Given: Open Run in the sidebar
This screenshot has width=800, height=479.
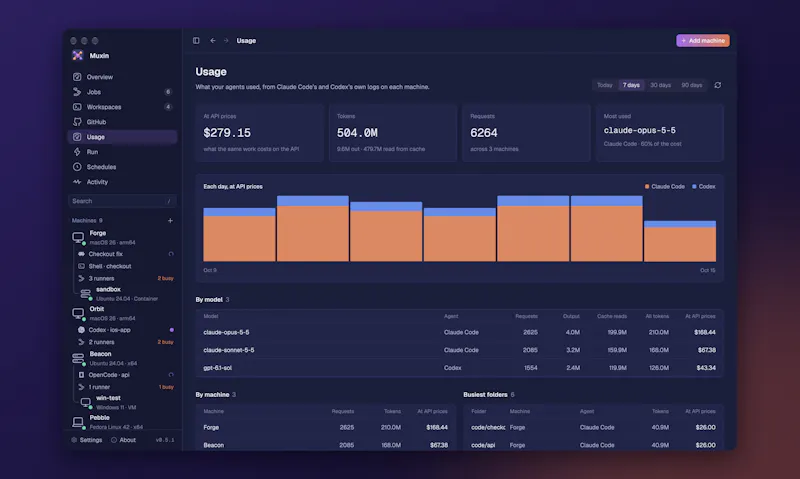Looking at the screenshot, I should click(122, 152).
